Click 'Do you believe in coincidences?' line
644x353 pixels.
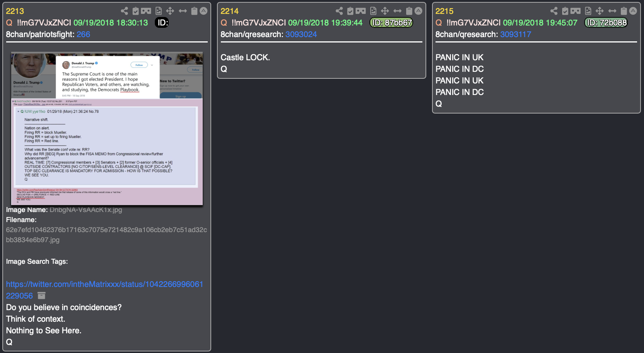[x=64, y=307]
